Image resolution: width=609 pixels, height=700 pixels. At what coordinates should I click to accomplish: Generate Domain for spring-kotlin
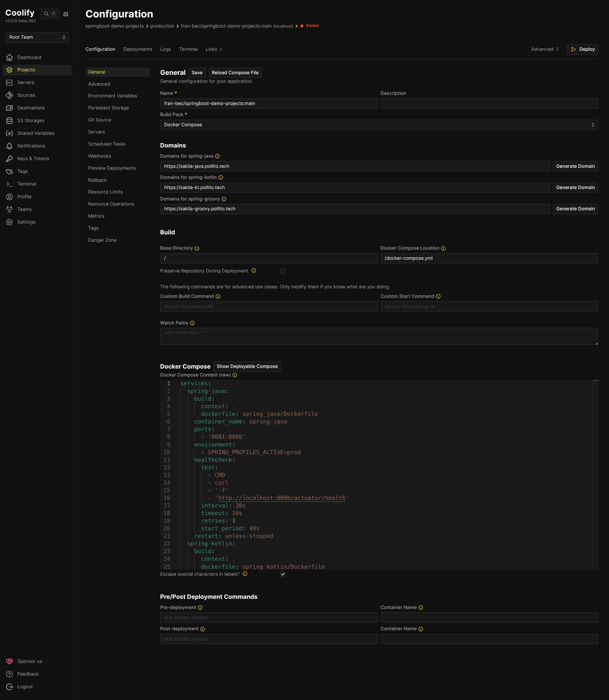click(x=575, y=188)
